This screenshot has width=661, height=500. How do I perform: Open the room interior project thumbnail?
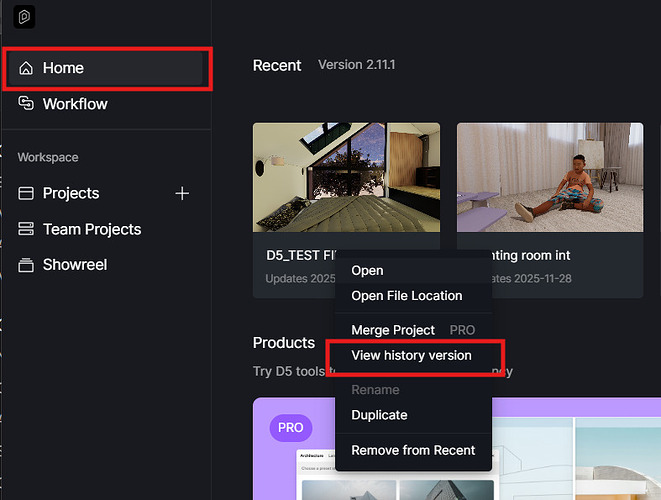coord(549,177)
